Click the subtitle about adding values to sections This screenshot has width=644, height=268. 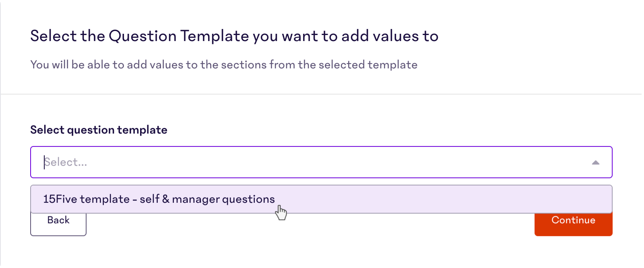click(x=223, y=64)
